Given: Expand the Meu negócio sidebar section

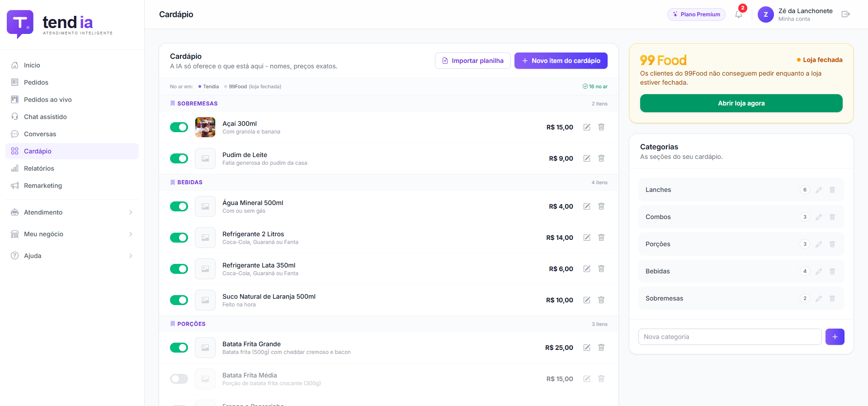Looking at the screenshot, I should point(72,234).
